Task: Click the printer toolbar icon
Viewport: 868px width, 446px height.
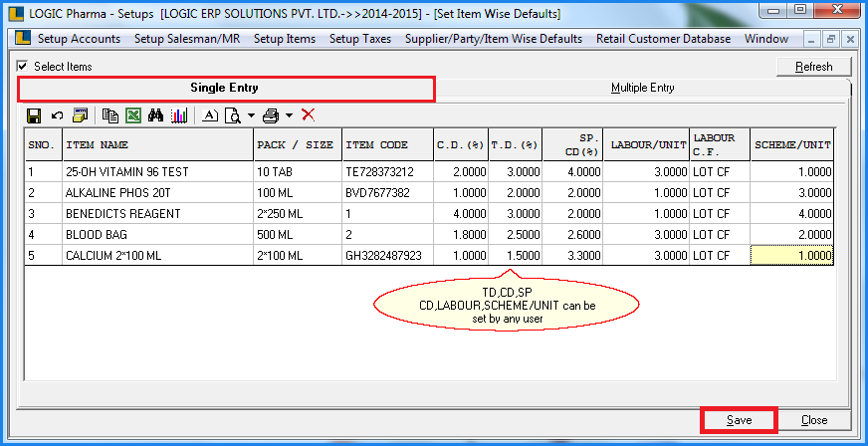Action: [x=271, y=115]
